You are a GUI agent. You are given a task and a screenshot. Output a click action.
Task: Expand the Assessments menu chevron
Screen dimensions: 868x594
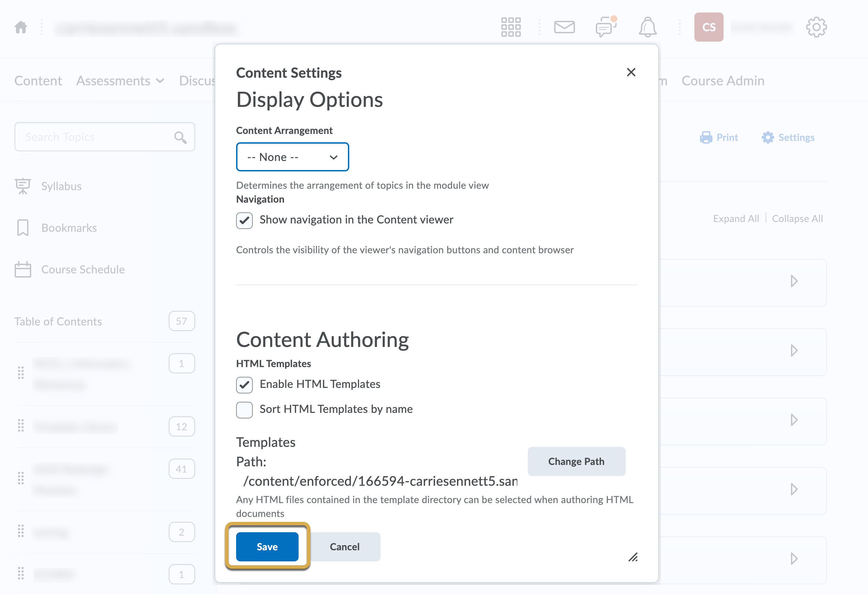[x=160, y=81]
